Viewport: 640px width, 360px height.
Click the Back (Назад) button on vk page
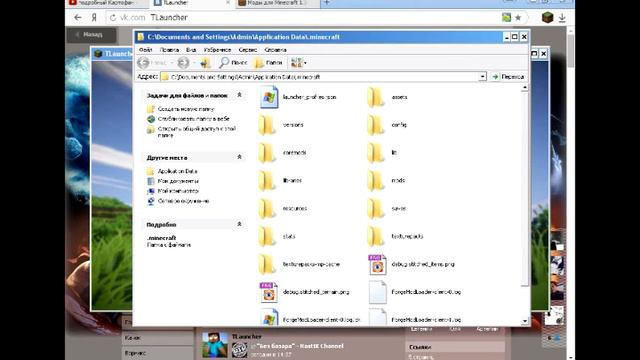[91, 35]
